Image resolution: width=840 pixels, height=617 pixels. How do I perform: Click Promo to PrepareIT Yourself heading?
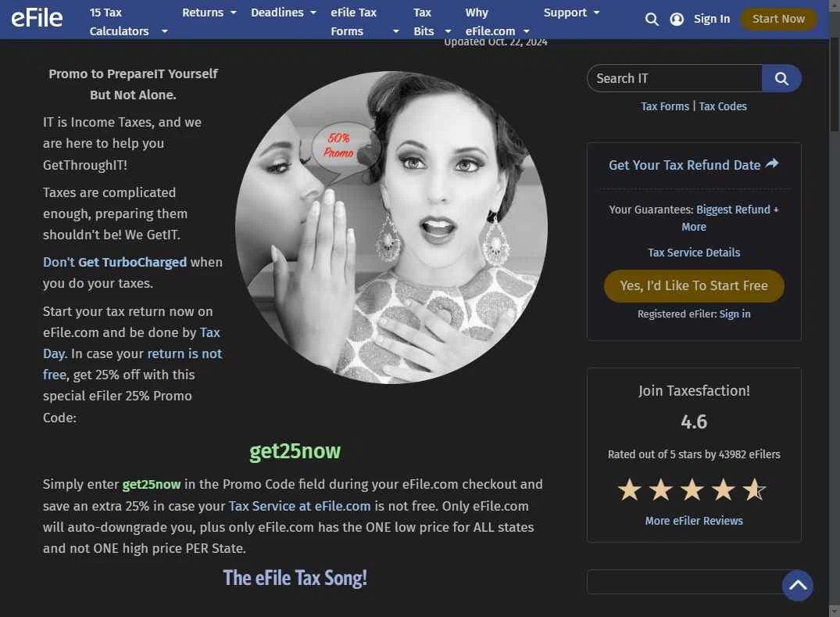click(133, 84)
